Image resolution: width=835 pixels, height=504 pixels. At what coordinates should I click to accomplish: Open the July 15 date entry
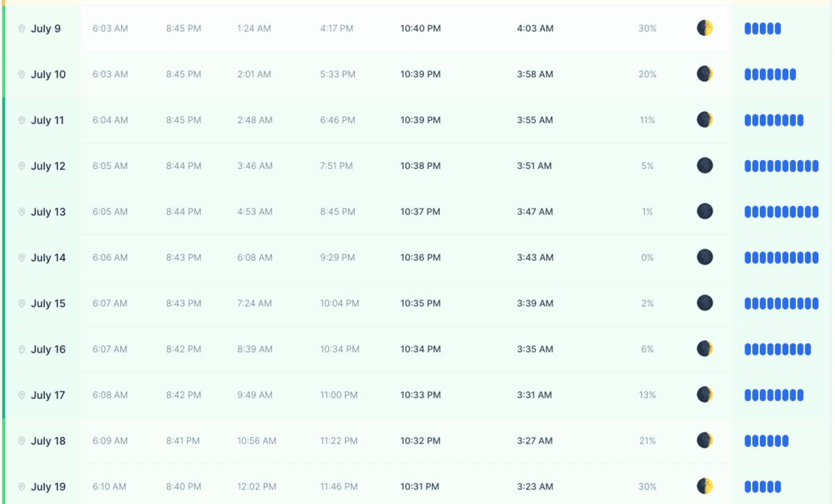tap(48, 304)
